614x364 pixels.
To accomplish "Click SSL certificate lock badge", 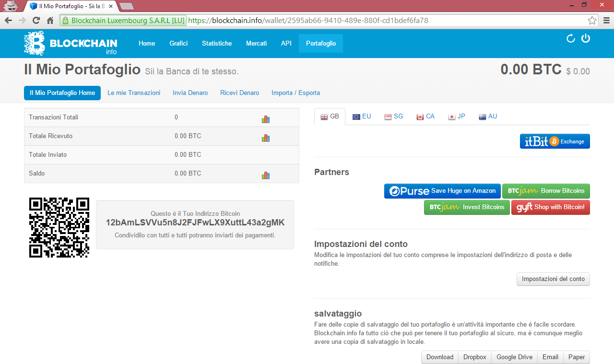I will tap(123, 21).
